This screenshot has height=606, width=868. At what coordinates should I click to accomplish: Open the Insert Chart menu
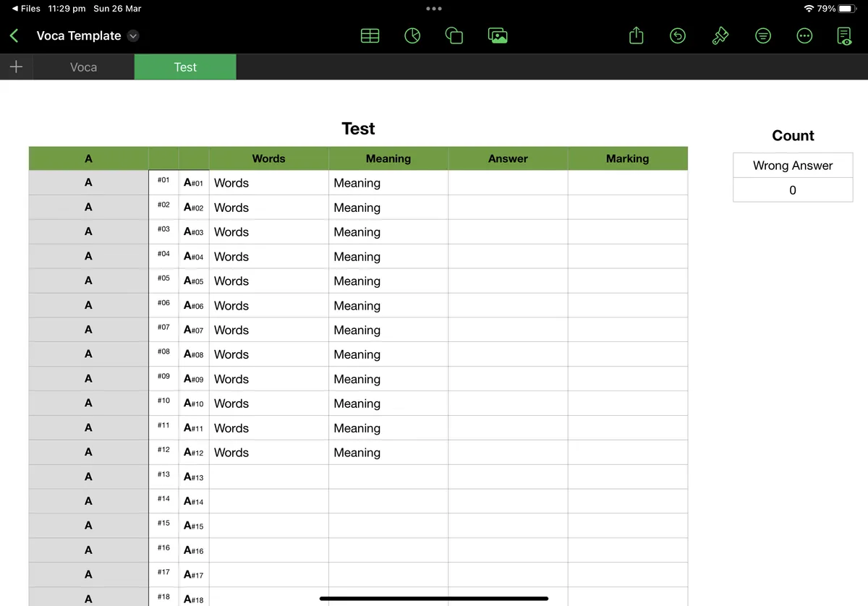coord(412,35)
